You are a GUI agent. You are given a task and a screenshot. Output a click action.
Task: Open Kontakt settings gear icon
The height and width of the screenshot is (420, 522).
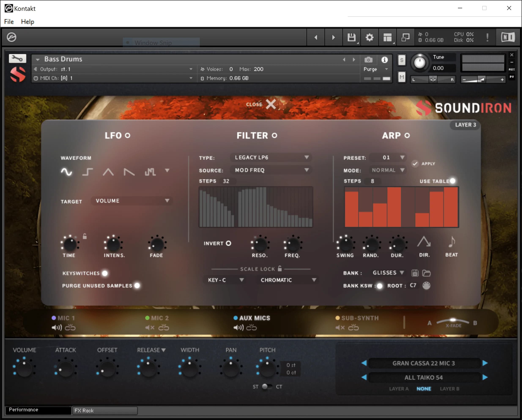[369, 37]
